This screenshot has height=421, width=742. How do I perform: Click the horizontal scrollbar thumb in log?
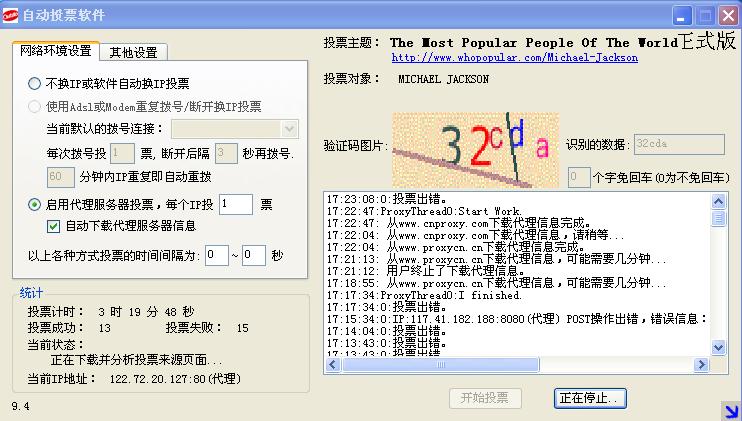point(440,365)
